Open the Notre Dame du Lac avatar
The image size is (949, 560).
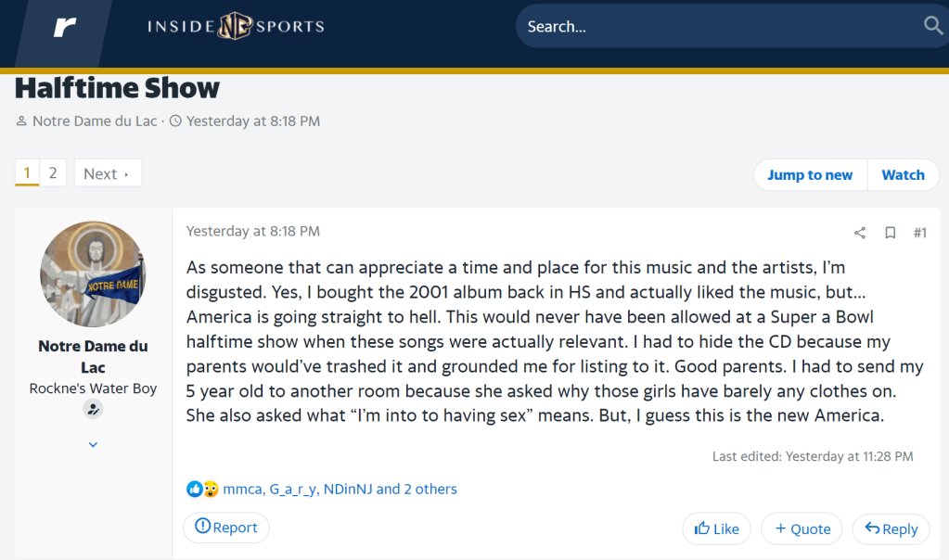(93, 274)
